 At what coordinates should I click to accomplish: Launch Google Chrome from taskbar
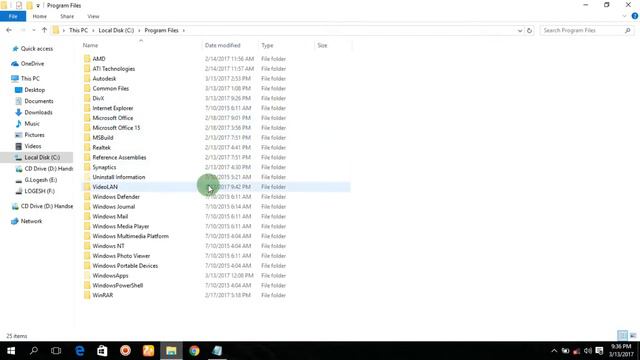point(194,351)
